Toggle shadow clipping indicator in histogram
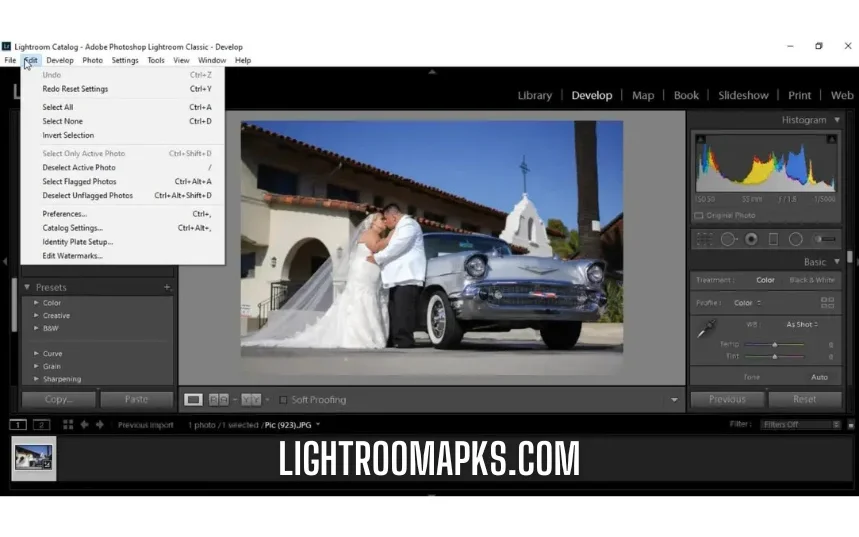This screenshot has width=859, height=537. click(701, 140)
